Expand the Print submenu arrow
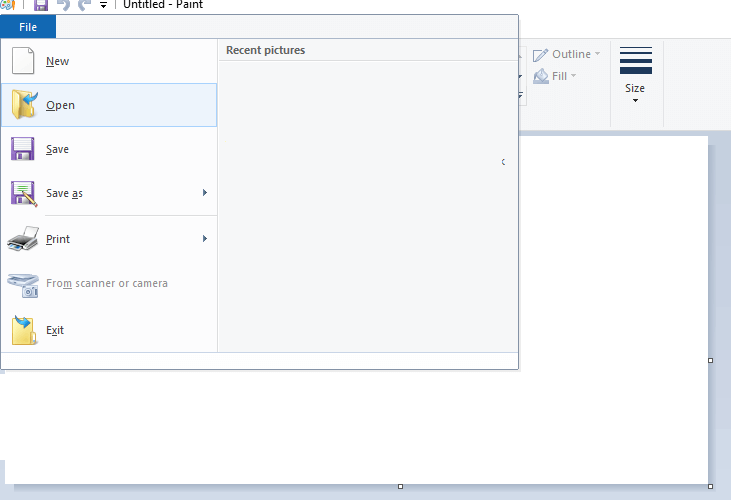The width and height of the screenshot is (731, 500). coord(205,239)
